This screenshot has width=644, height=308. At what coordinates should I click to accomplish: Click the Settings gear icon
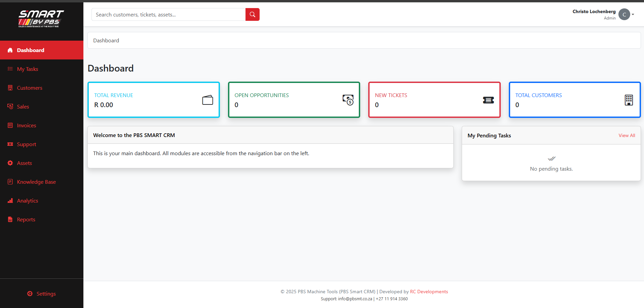[x=30, y=294]
